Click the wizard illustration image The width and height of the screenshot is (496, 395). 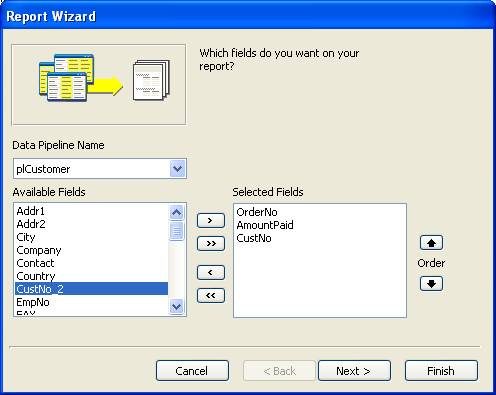point(99,85)
